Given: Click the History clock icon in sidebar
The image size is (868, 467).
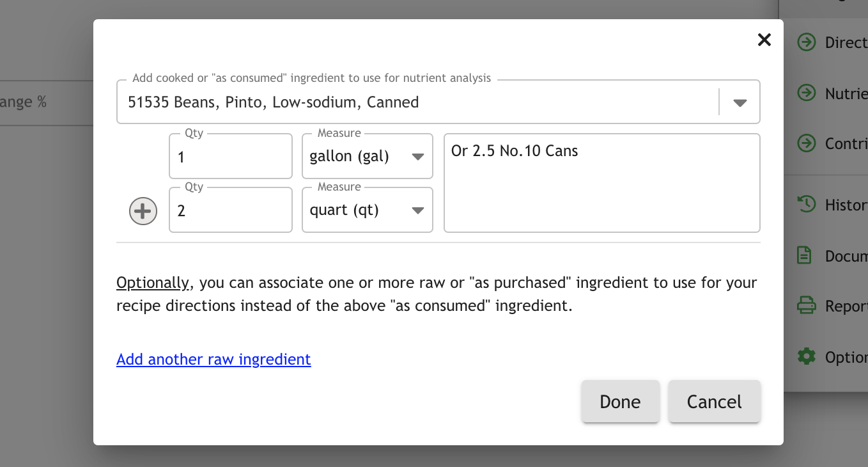Looking at the screenshot, I should point(807,205).
